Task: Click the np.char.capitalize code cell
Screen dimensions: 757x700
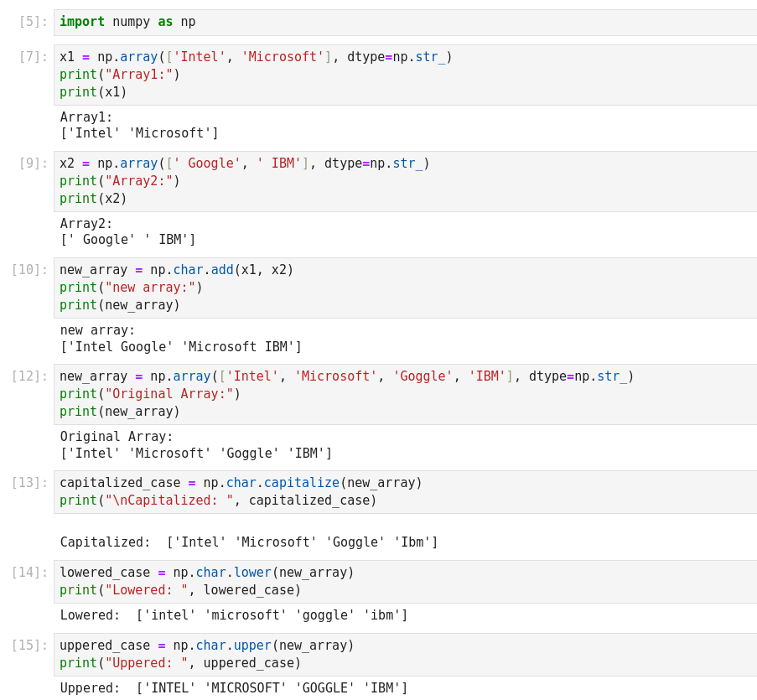Action: point(402,492)
